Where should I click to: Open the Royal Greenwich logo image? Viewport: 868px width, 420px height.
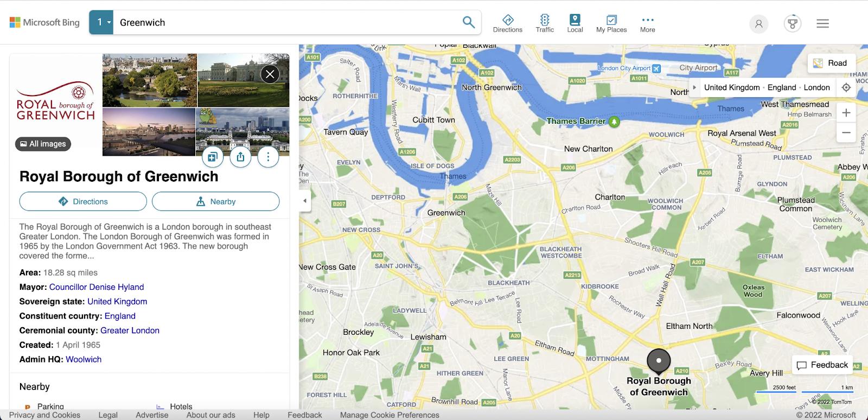(56, 101)
